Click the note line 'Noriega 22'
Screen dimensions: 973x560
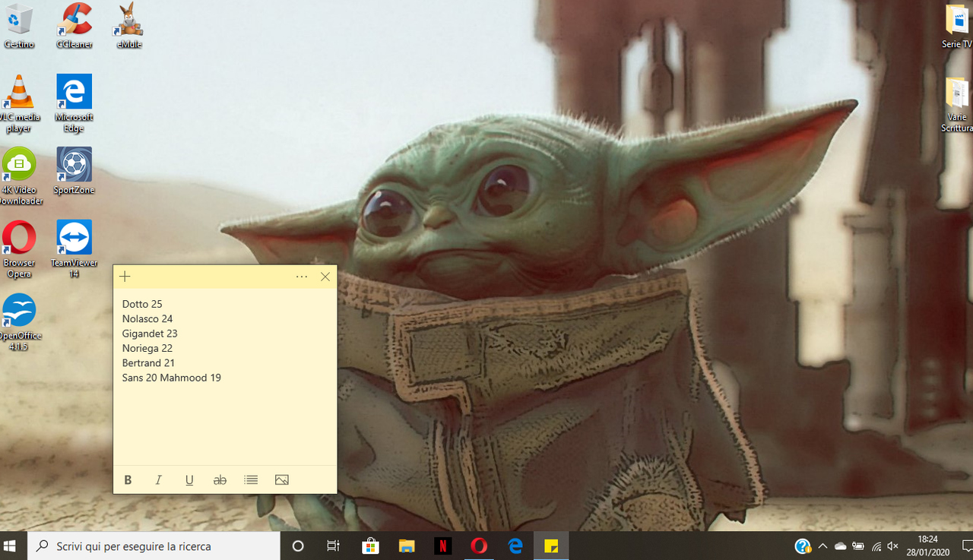pyautogui.click(x=147, y=348)
